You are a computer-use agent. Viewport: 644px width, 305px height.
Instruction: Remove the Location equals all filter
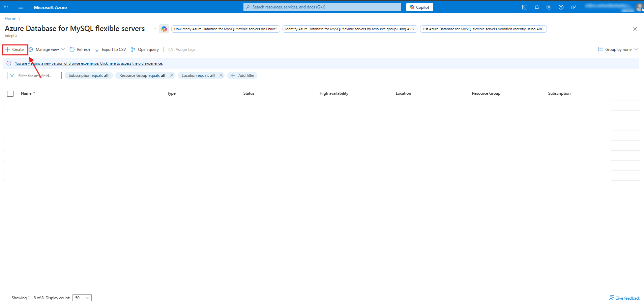[221, 75]
